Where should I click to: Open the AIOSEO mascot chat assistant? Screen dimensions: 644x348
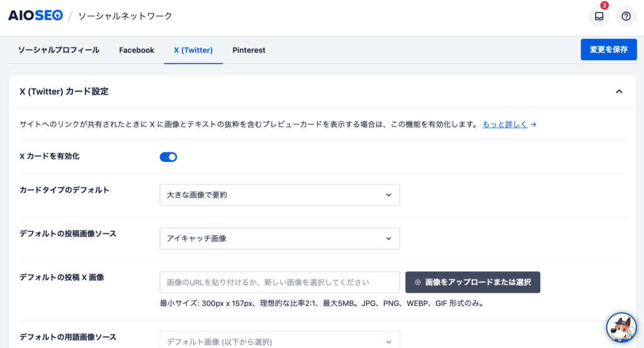tap(621, 327)
